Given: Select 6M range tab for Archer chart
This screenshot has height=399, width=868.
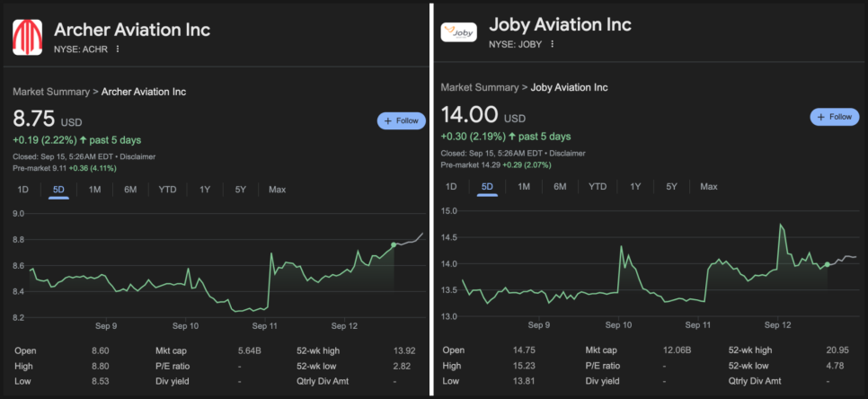Looking at the screenshot, I should [130, 190].
